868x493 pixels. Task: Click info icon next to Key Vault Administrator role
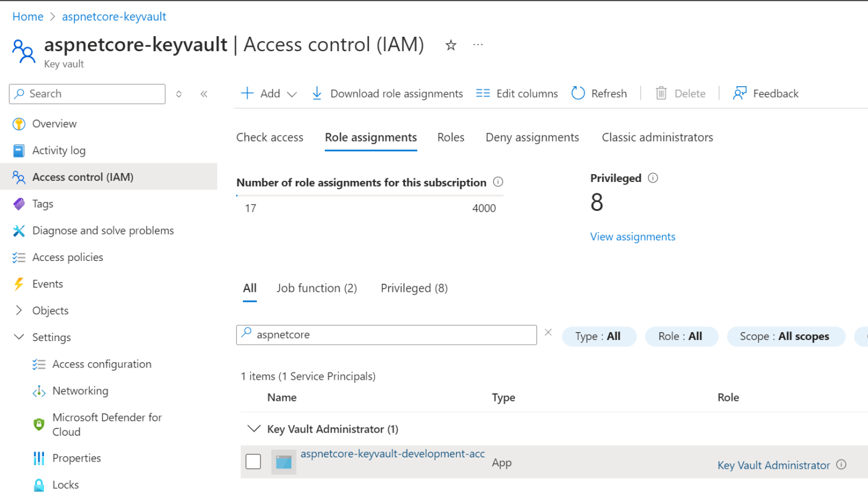(841, 465)
